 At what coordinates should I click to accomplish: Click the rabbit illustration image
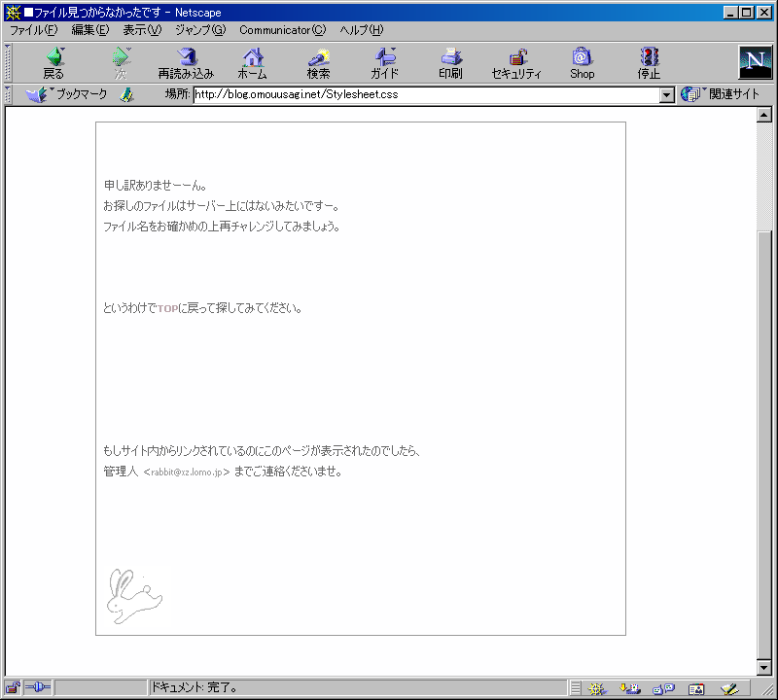point(134,596)
